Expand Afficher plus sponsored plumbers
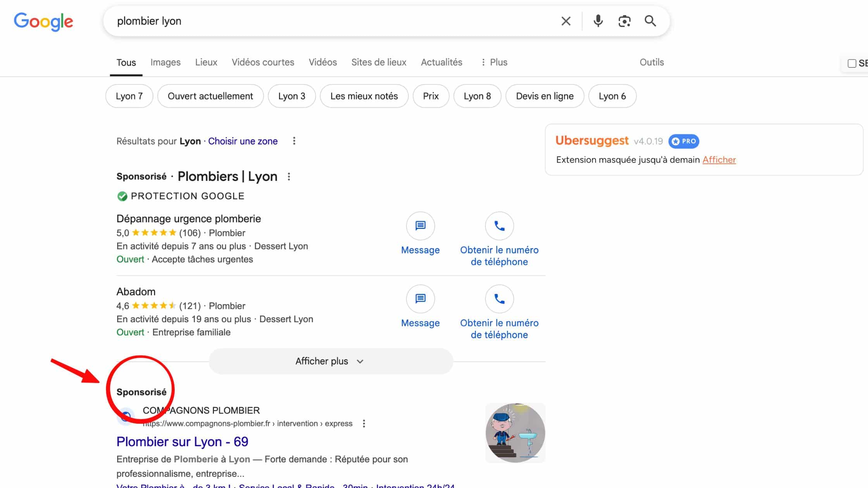The height and width of the screenshot is (488, 868). pyautogui.click(x=331, y=361)
